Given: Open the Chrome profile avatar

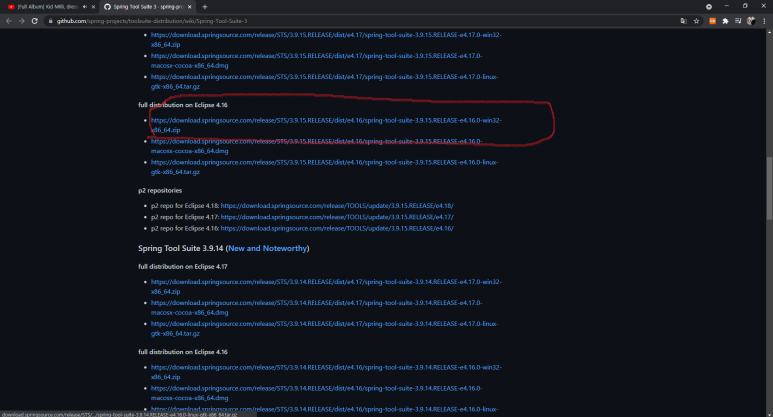Looking at the screenshot, I should [x=751, y=21].
